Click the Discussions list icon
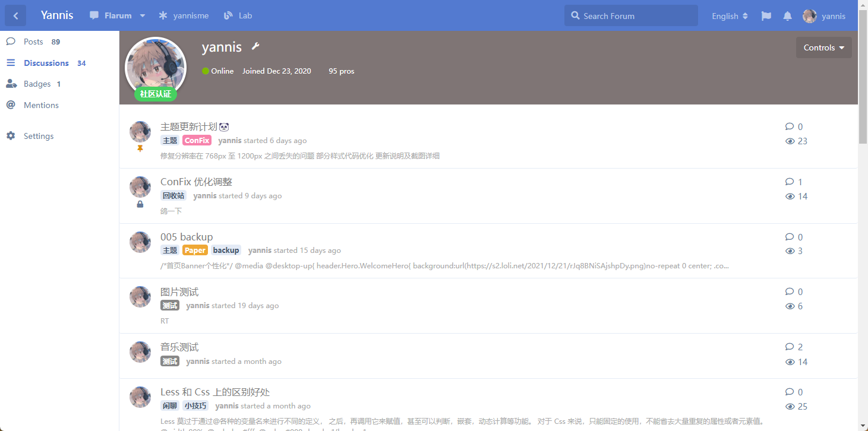 point(11,63)
